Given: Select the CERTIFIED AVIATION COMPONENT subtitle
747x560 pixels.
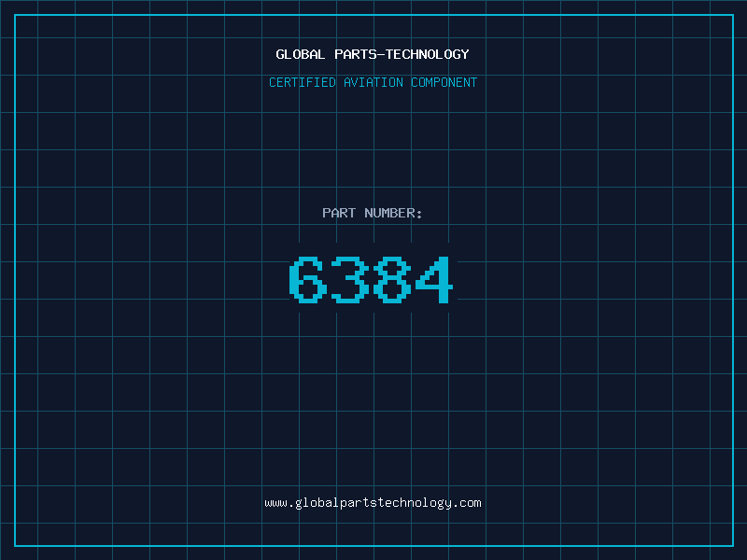Looking at the screenshot, I should [373, 82].
